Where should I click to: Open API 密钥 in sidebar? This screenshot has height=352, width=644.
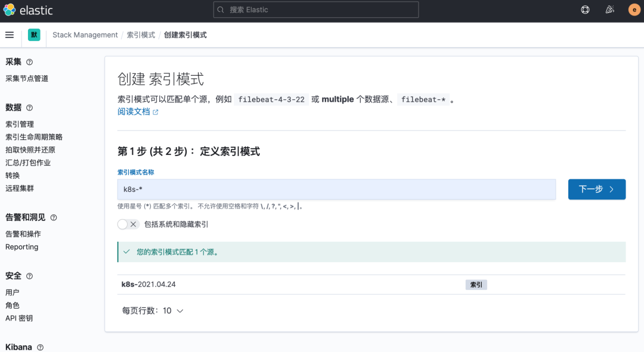[x=19, y=318]
